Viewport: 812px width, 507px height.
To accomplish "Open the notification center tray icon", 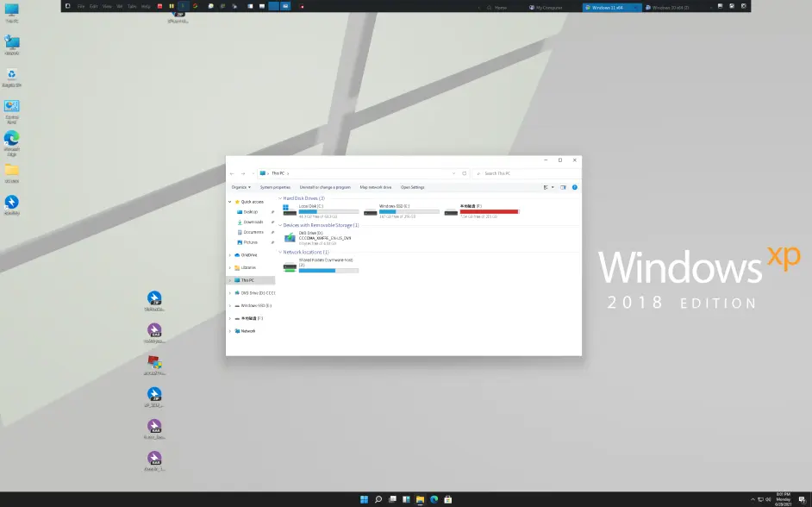I will 802,500.
